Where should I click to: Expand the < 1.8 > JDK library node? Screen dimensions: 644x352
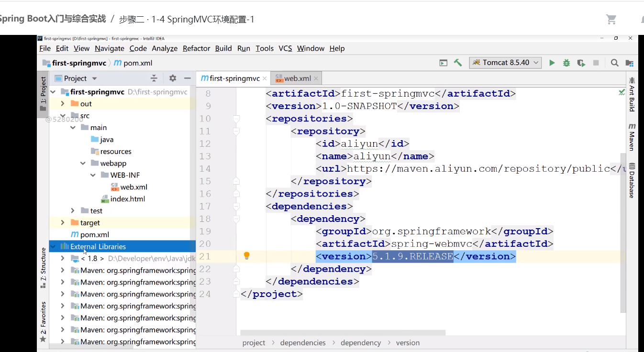click(x=63, y=258)
